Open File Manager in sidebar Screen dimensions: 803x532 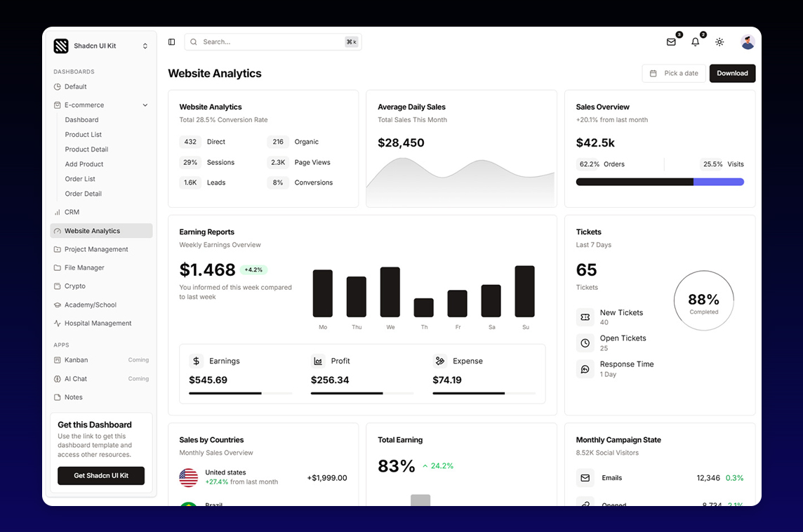(101, 268)
